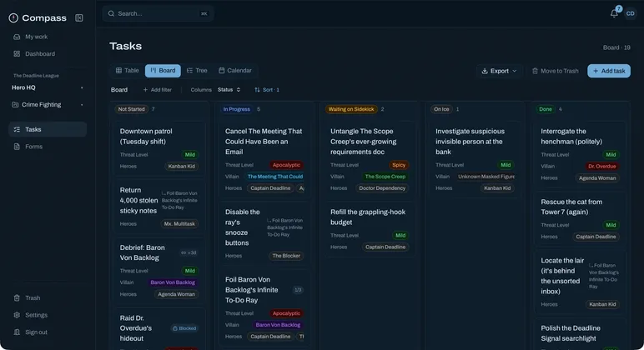Switch to the Tree view tab
This screenshot has height=350, width=644.
[x=197, y=71]
